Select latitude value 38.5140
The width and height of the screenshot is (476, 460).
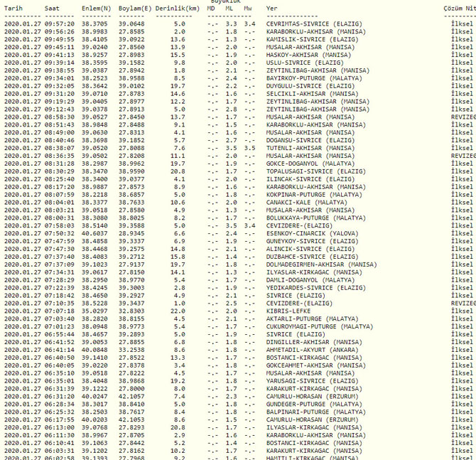(94, 226)
